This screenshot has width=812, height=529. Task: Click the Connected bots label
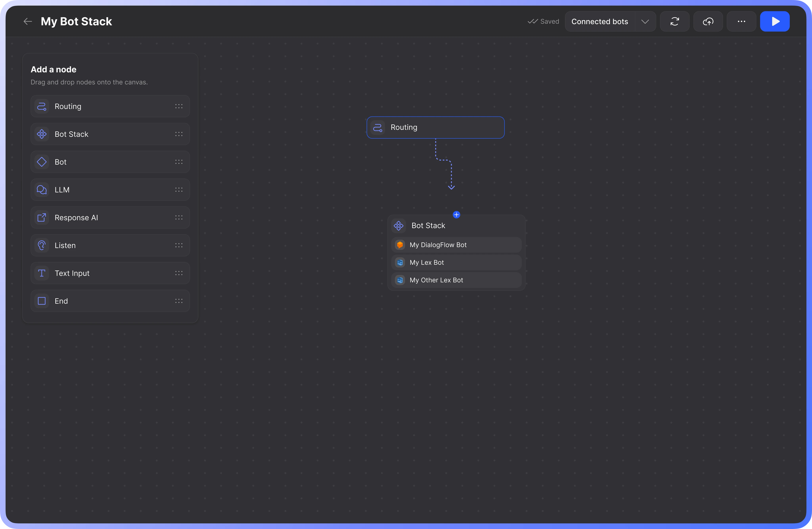(599, 21)
